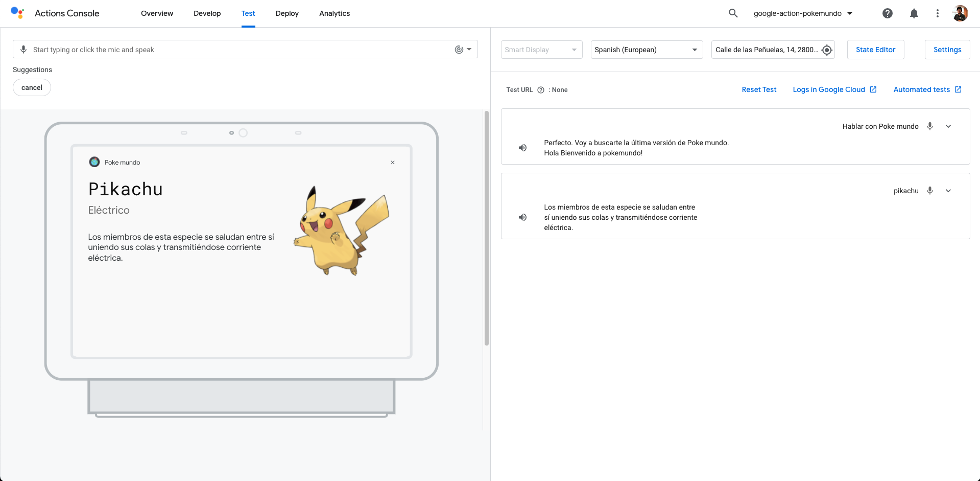Click the search magnifier icon
Viewport: 980px width, 481px height.
point(733,13)
